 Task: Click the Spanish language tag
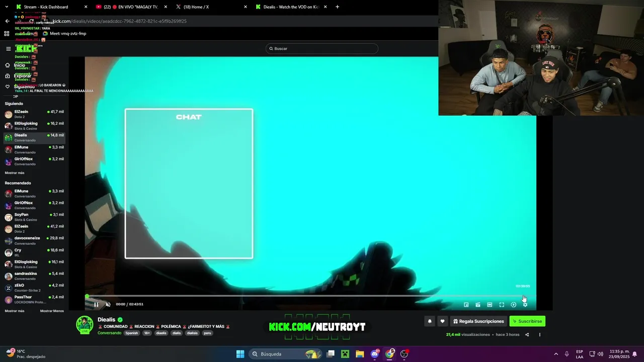coord(132,333)
